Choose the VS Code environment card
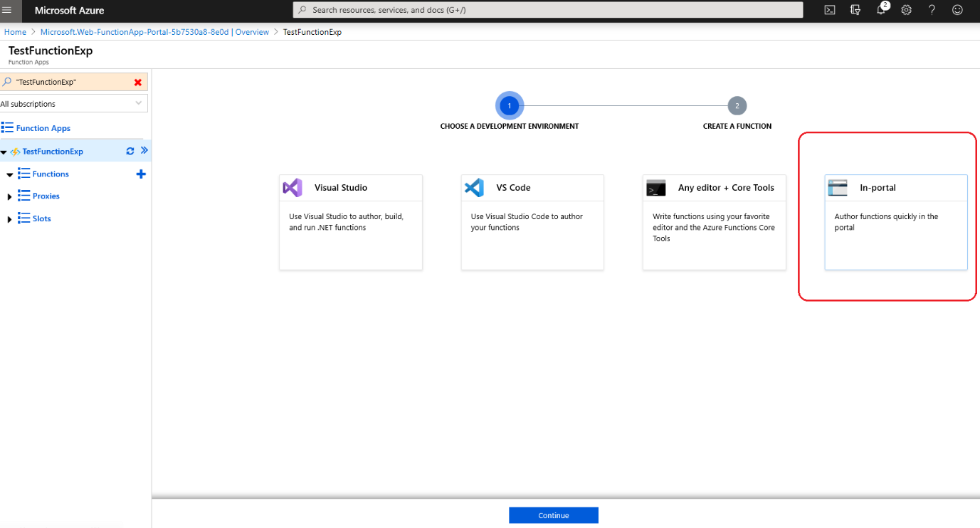Viewport: 980px width, 528px height. pyautogui.click(x=532, y=222)
